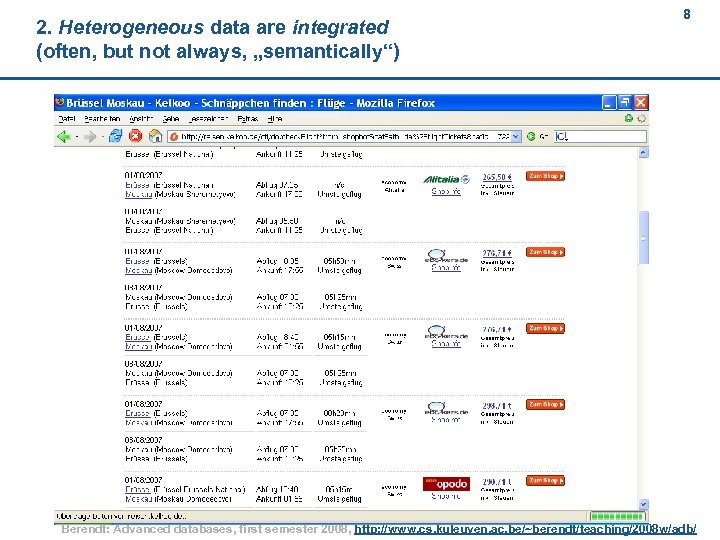Open the Back button history dropdown arrow

pos(77,137)
